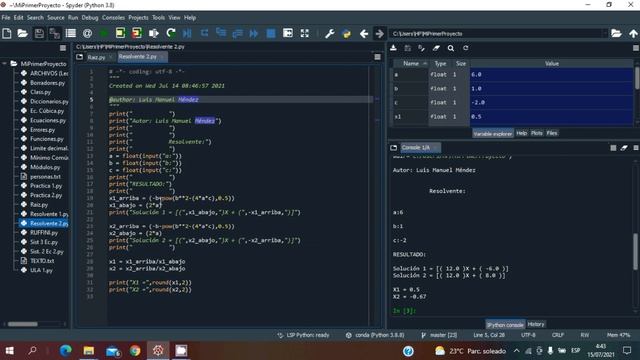640x360 pixels.
Task: Browse for a working directory folder icon
Action: click(616, 33)
